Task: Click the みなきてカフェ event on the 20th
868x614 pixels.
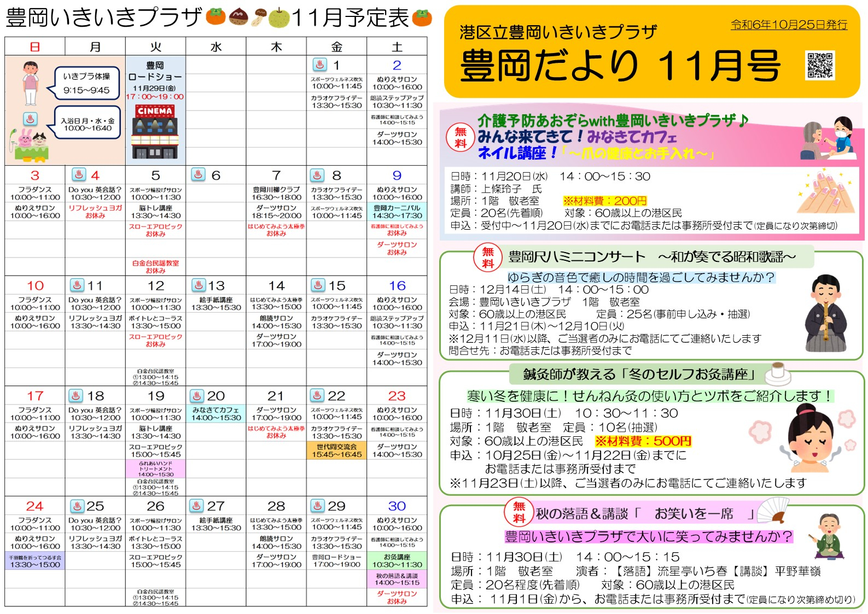Action: tap(216, 414)
